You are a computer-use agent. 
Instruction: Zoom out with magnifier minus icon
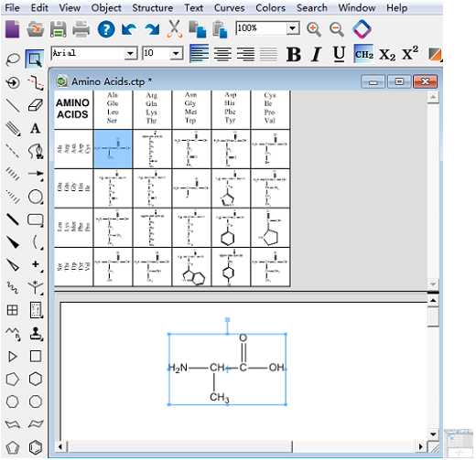pos(337,29)
